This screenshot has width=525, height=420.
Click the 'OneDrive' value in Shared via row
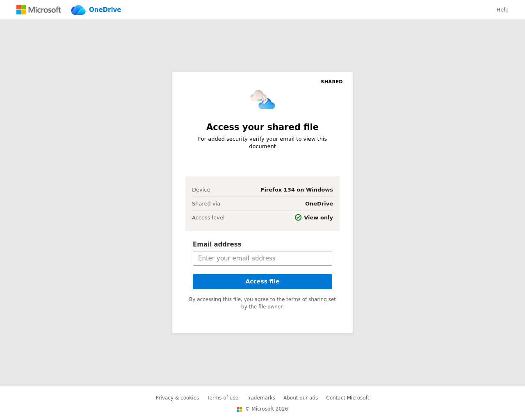point(319,203)
